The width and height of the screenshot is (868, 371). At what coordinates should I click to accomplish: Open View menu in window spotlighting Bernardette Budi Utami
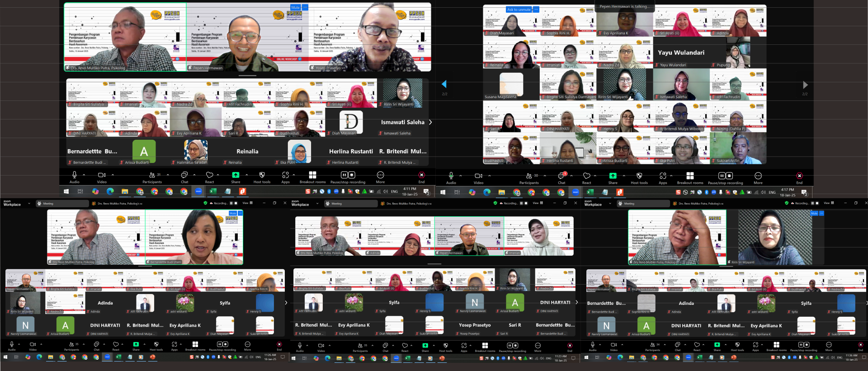[247, 203]
